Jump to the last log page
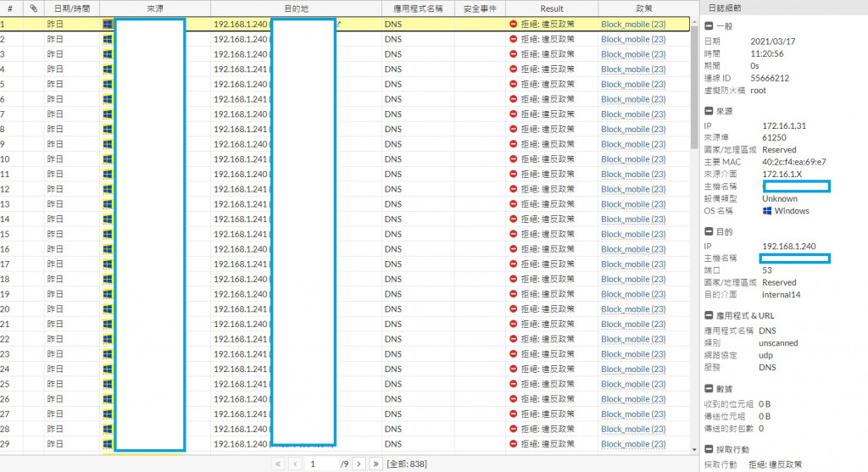The image size is (868, 472). pos(376,464)
